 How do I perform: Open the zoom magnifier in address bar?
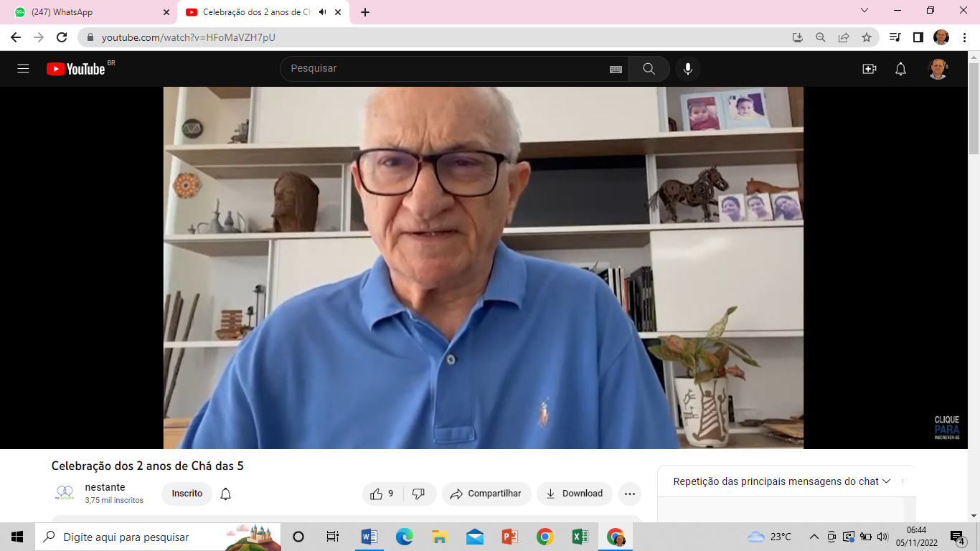pos(820,37)
